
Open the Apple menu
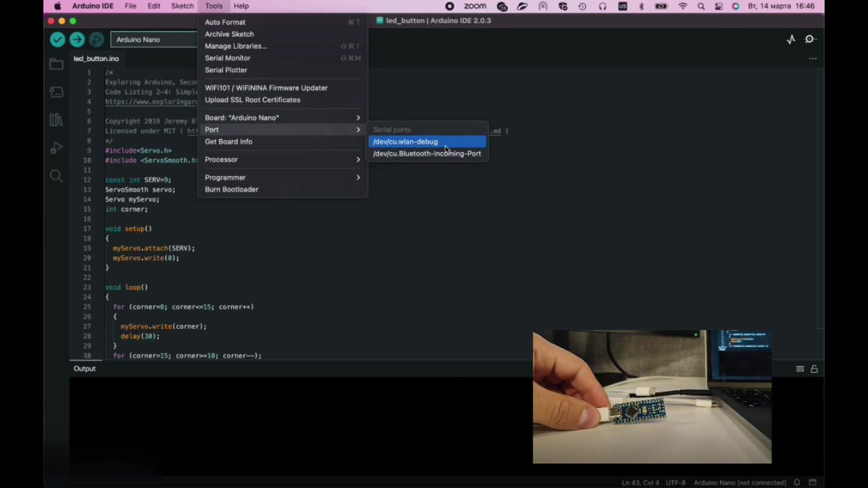(58, 6)
